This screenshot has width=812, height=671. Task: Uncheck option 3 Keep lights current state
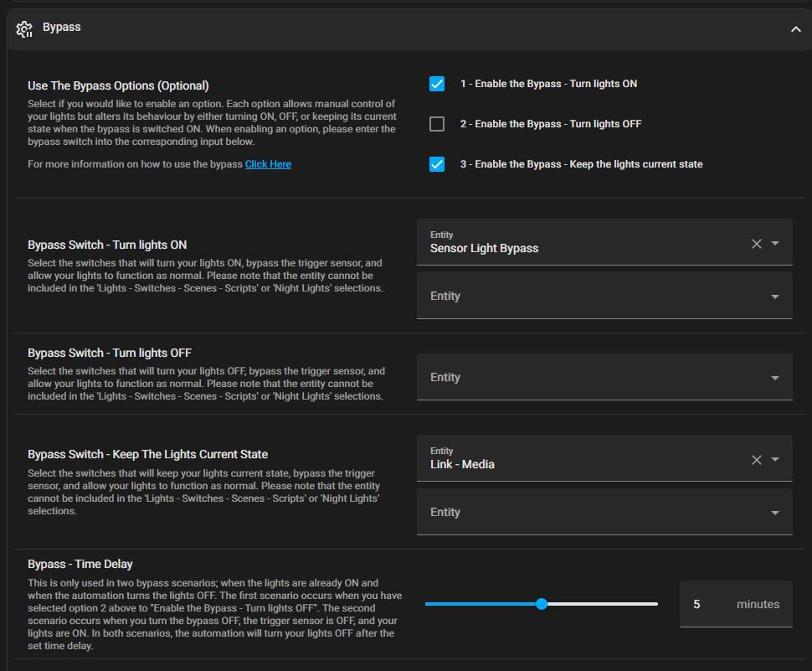coord(437,164)
